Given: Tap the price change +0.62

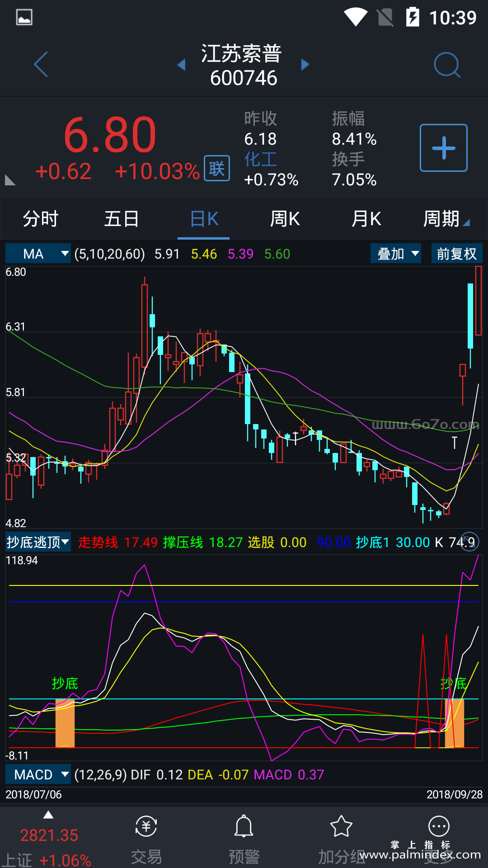Looking at the screenshot, I should (x=63, y=171).
